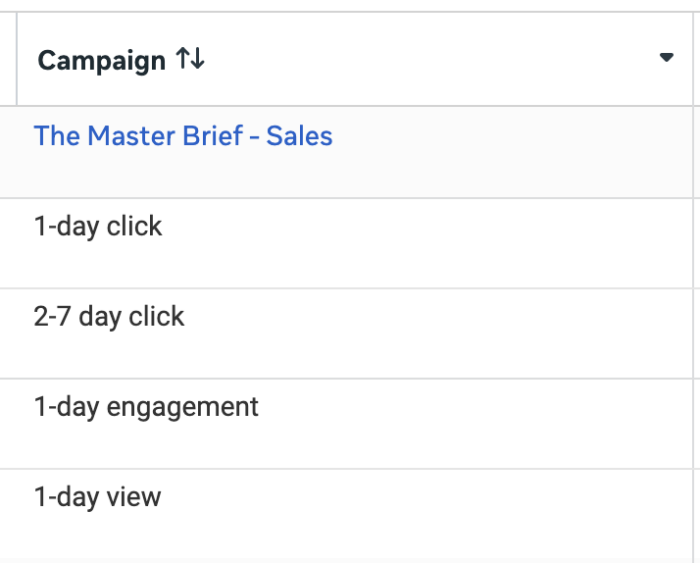700x563 pixels.
Task: Click blank area of 1-day engagement row
Action: coord(473,424)
